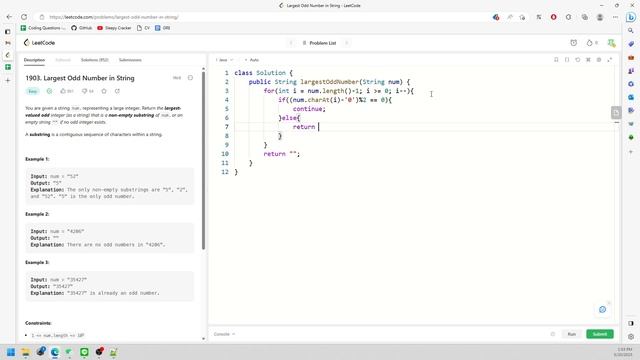Open the browser three-dots menu
The width and height of the screenshot is (640, 360).
pos(615,17)
